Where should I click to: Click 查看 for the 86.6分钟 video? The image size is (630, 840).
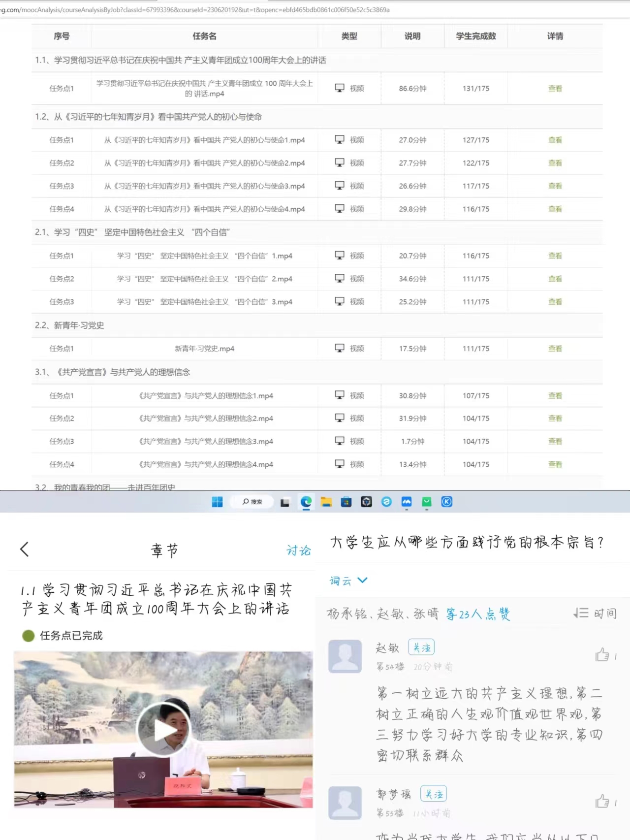[x=555, y=89]
